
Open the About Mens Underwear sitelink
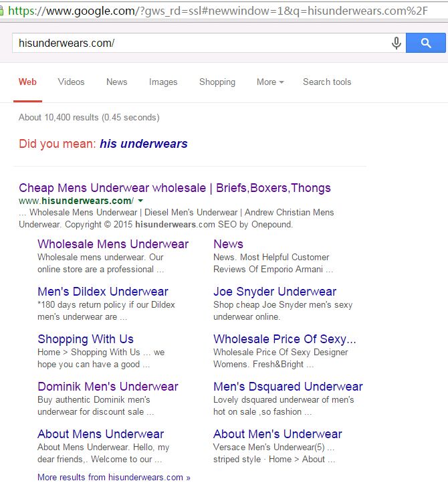pyautogui.click(x=100, y=434)
